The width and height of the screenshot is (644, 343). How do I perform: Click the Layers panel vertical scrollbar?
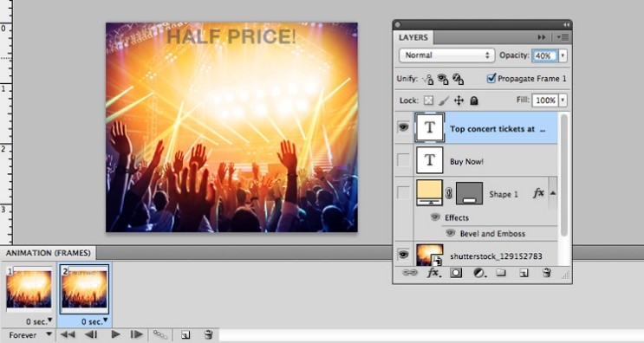coord(564,175)
